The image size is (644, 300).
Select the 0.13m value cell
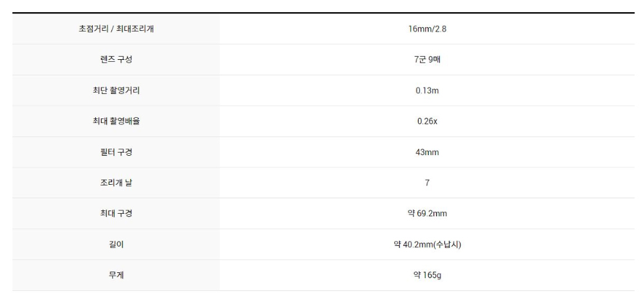coord(427,91)
